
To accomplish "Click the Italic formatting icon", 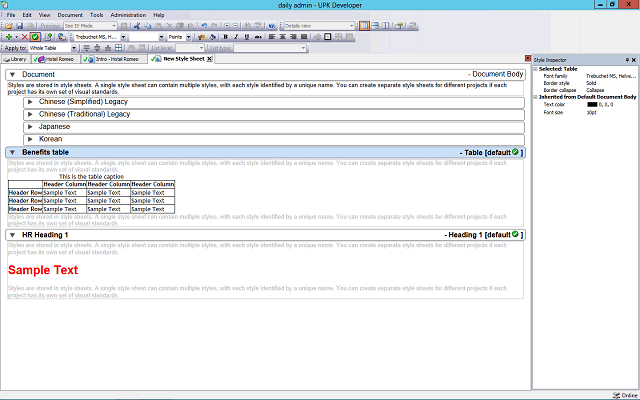I will click(x=237, y=37).
